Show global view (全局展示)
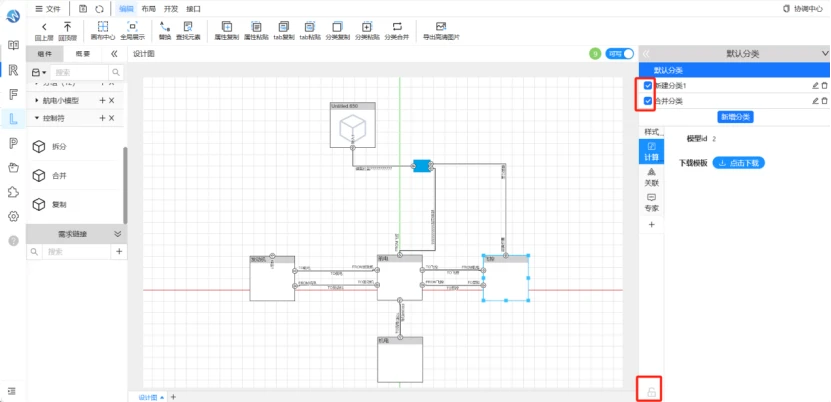This screenshot has height=402, width=831. 132,31
